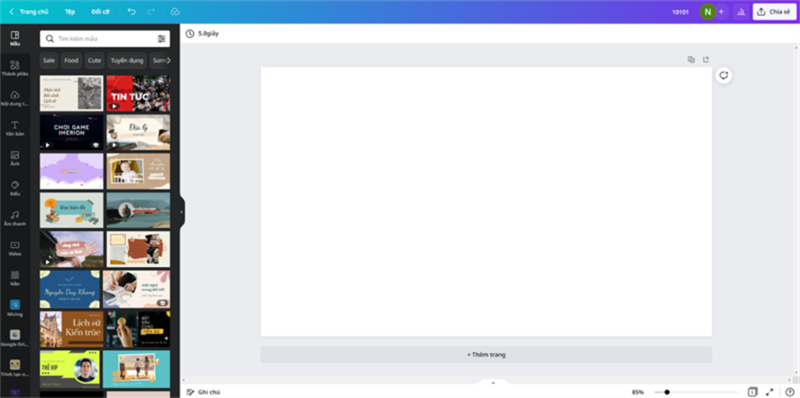Choose the purple cloud template

click(71, 171)
